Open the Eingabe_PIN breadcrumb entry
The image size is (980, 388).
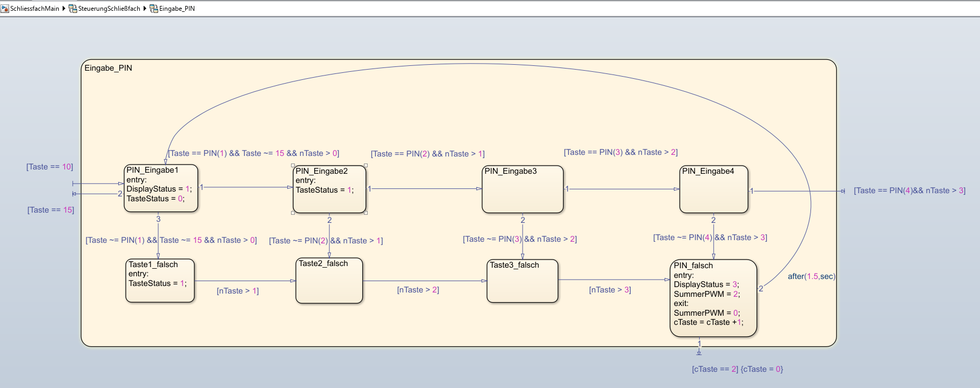(x=177, y=9)
